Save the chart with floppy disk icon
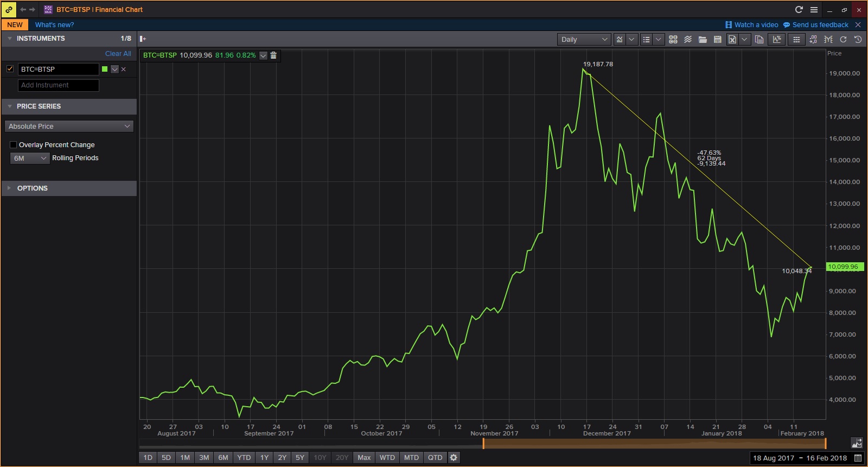The image size is (868, 467). (717, 39)
